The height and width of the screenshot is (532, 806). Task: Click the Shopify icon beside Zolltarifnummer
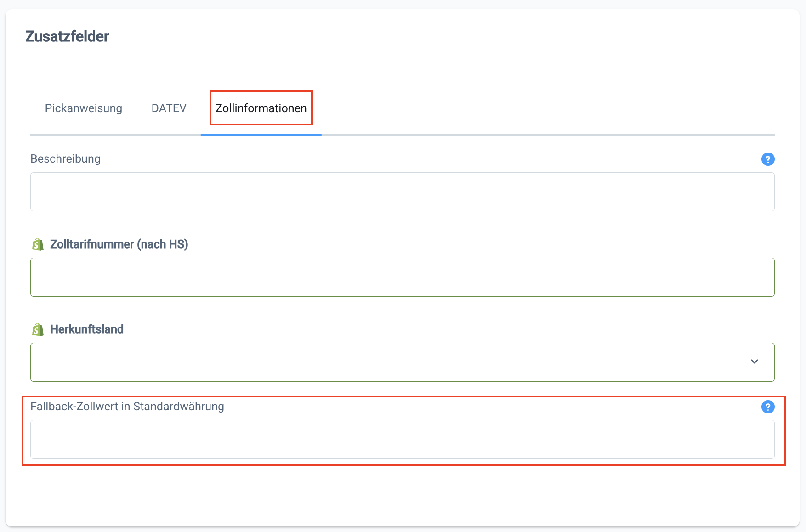[x=38, y=244]
